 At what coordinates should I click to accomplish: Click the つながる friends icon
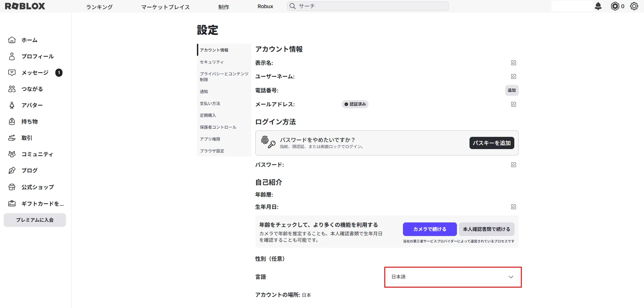[x=12, y=89]
